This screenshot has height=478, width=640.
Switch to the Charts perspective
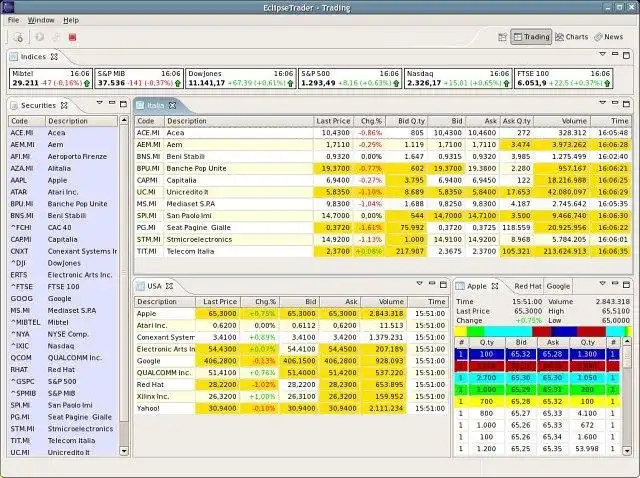pos(572,37)
